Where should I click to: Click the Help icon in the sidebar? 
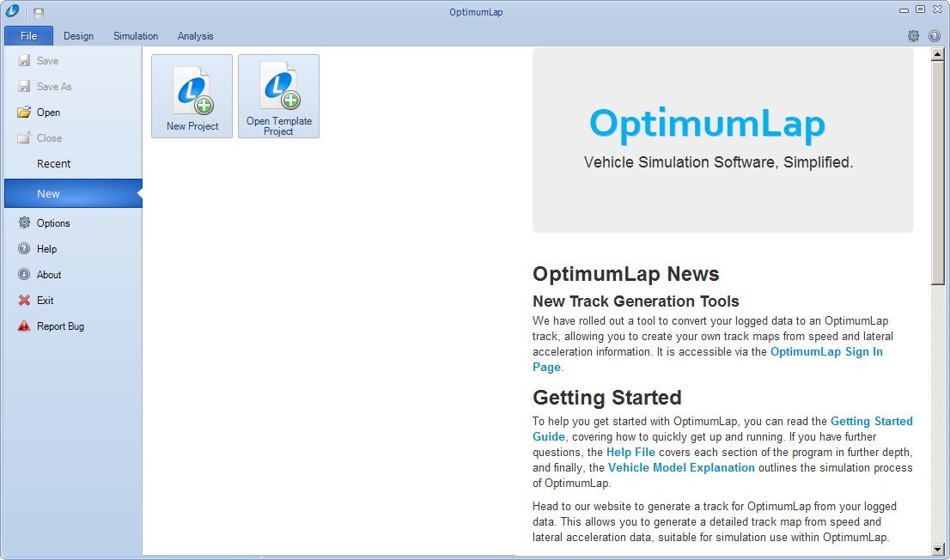pyautogui.click(x=24, y=248)
